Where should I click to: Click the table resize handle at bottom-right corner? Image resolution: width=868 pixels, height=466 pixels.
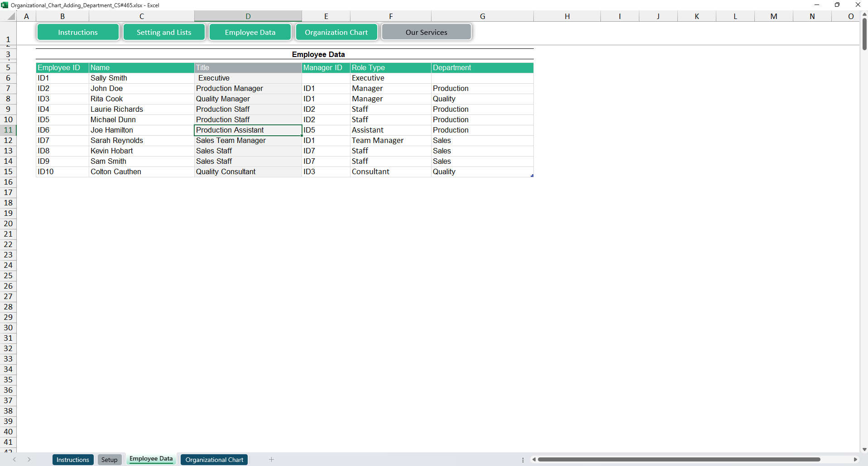tap(532, 176)
